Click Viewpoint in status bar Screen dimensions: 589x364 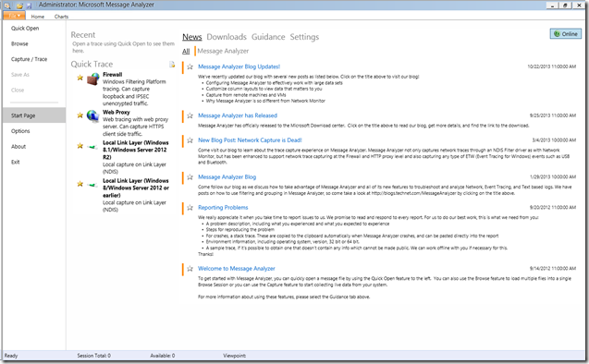tap(235, 356)
